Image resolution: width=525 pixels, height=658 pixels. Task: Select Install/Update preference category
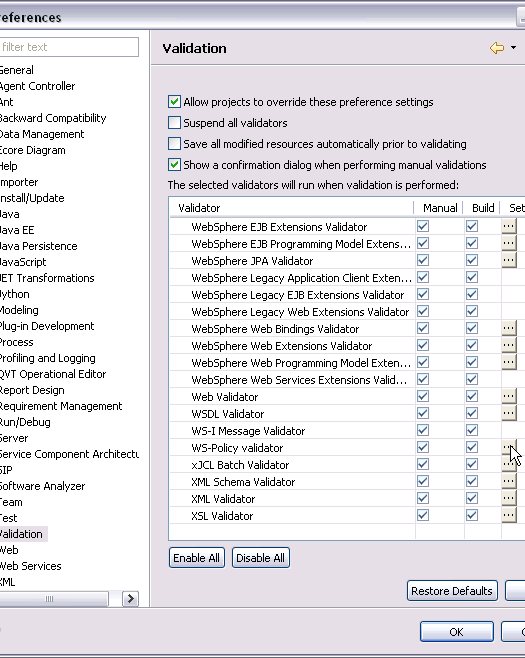tap(32, 198)
